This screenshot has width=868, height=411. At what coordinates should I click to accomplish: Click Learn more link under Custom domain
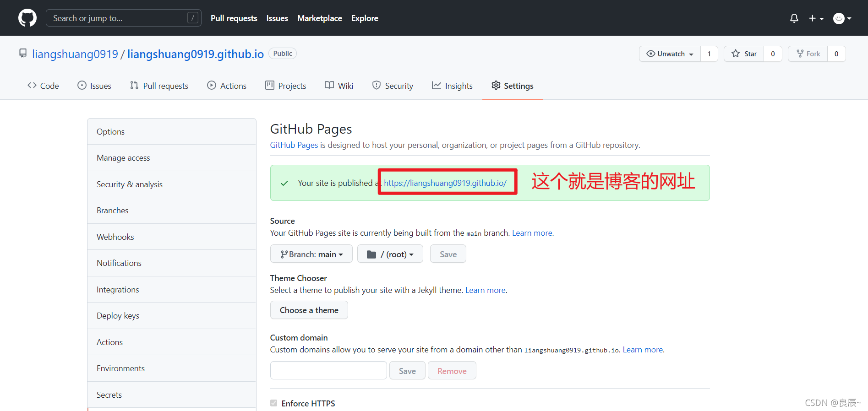(x=643, y=350)
